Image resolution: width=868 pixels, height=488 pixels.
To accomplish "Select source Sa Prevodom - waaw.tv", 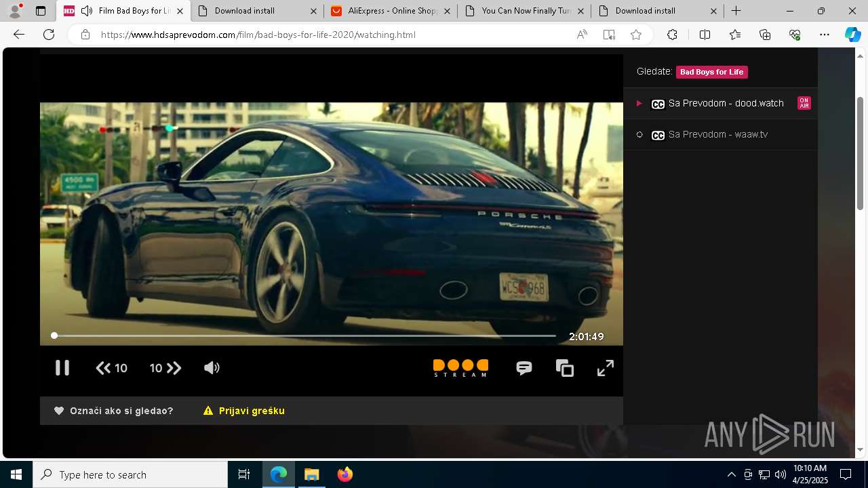I will pyautogui.click(x=720, y=134).
